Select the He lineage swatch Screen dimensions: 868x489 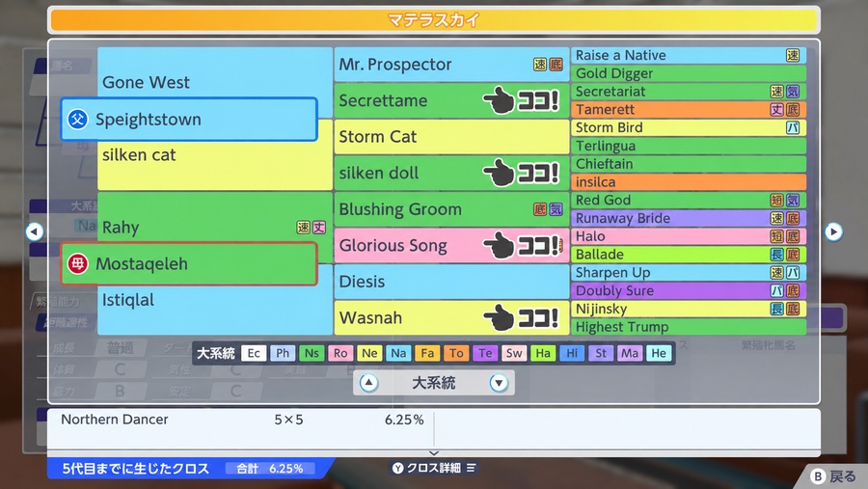[659, 353]
